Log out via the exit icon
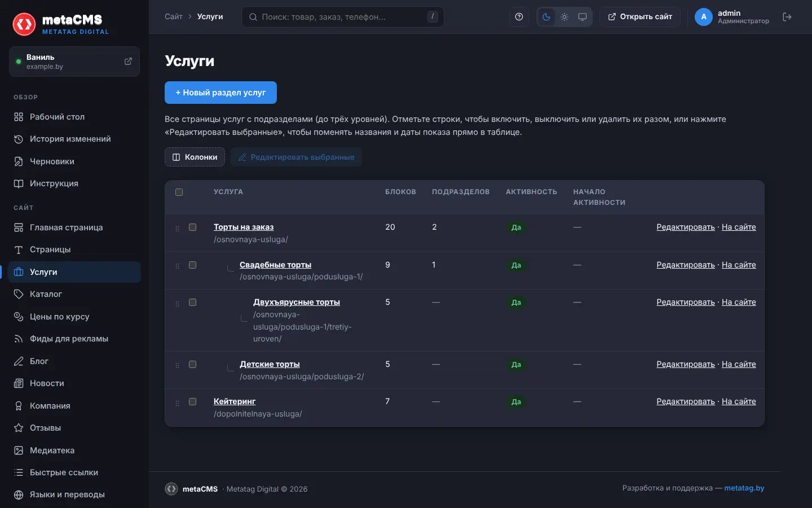The height and width of the screenshot is (508, 812). [x=787, y=17]
